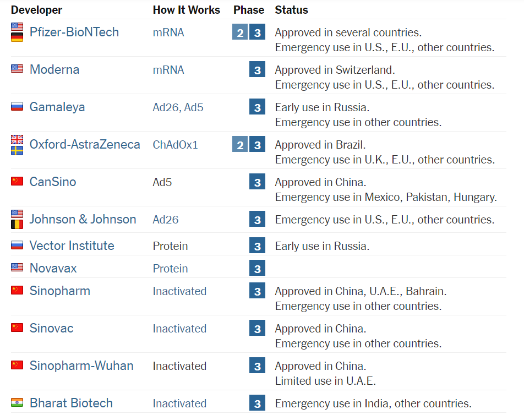Open the Oxford-AstraZeneca developer link

[x=85, y=144]
